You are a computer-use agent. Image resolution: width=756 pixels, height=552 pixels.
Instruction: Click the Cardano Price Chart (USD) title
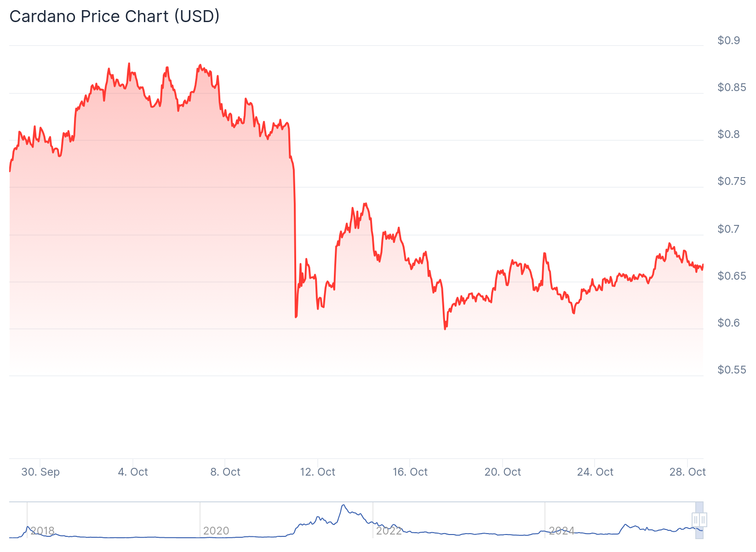tap(115, 17)
